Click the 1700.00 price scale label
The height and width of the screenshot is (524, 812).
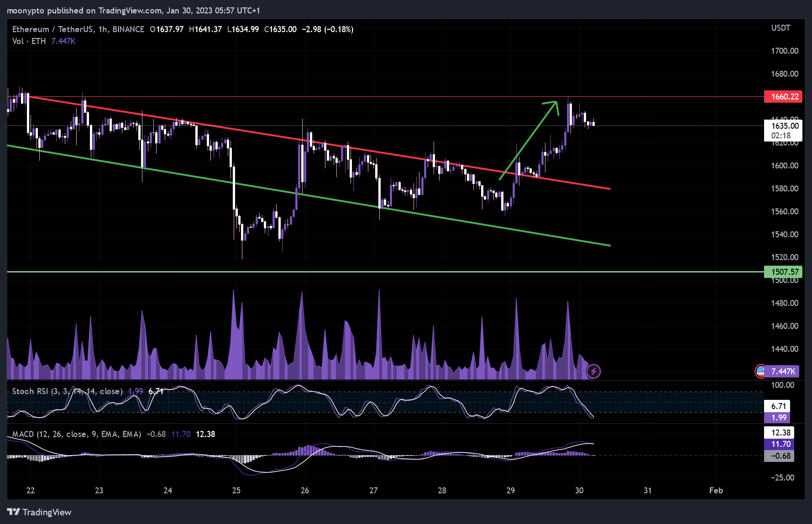[x=785, y=51]
